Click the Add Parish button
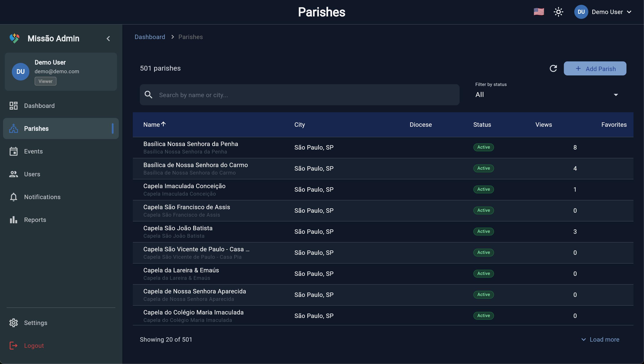 (595, 68)
